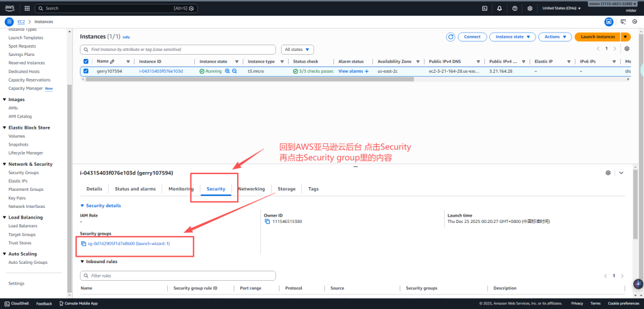The width and height of the screenshot is (644, 309).
Task: Switch to the Monitoring tab
Action: (180, 189)
